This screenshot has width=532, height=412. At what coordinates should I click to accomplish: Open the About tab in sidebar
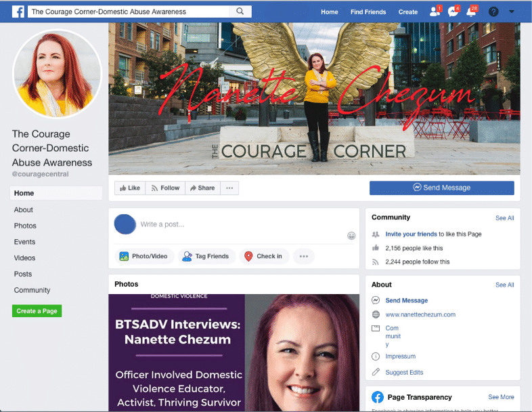click(x=24, y=210)
